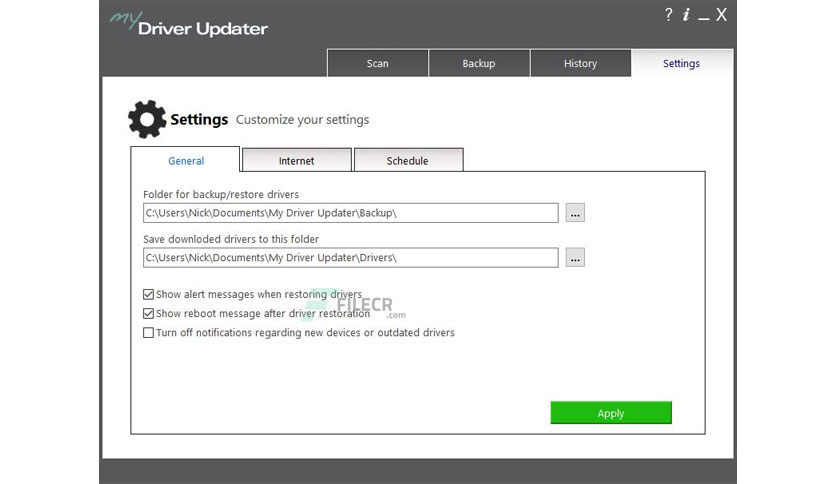The width and height of the screenshot is (836, 484).
Task: Click the Settings gear icon
Action: click(x=147, y=119)
